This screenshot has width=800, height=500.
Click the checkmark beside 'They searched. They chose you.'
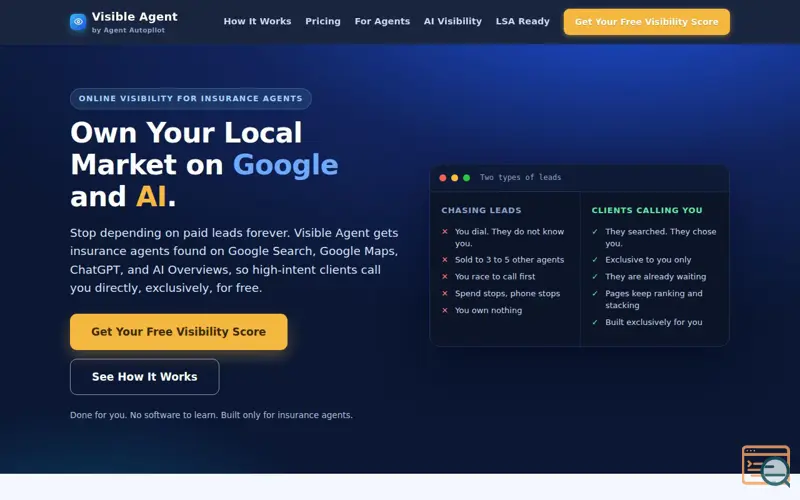[595, 232]
